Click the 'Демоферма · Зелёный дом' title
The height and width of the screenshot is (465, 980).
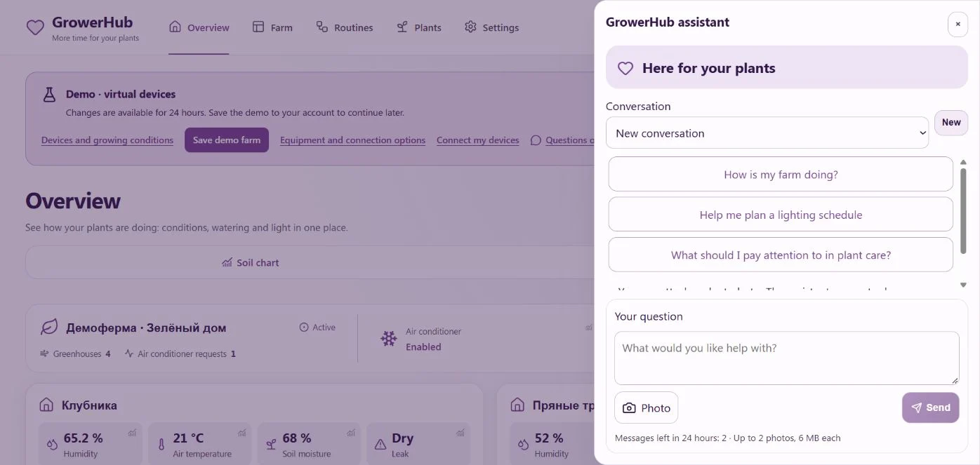(x=146, y=328)
